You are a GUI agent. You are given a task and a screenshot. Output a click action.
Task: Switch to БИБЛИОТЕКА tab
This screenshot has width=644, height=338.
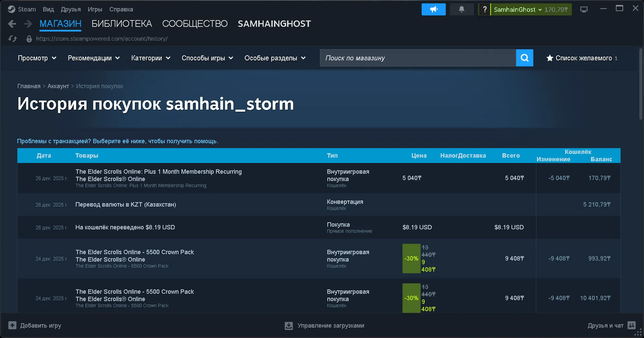tap(122, 24)
